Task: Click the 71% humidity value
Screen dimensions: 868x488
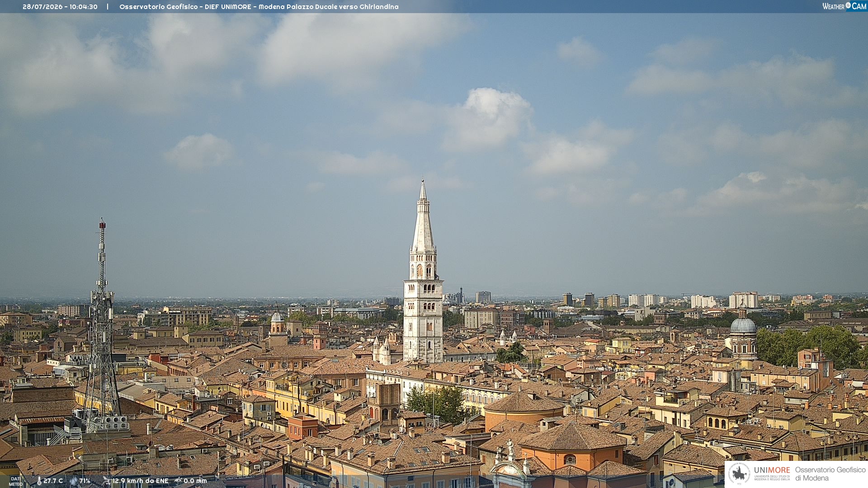Action: point(85,481)
